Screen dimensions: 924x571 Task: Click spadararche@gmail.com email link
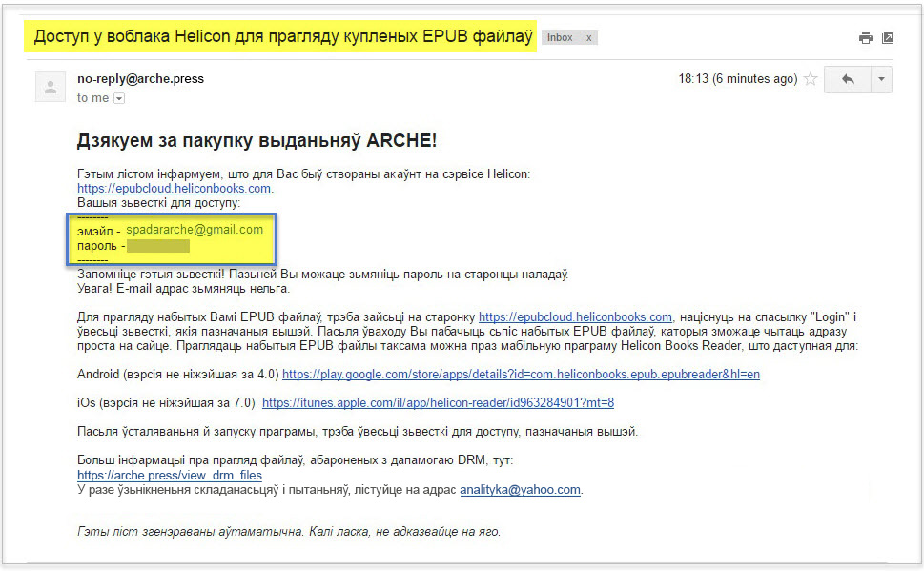tap(195, 230)
